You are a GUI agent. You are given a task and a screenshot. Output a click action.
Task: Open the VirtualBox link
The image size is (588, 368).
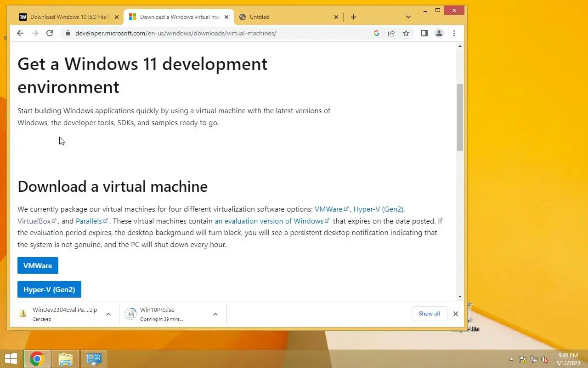37,221
